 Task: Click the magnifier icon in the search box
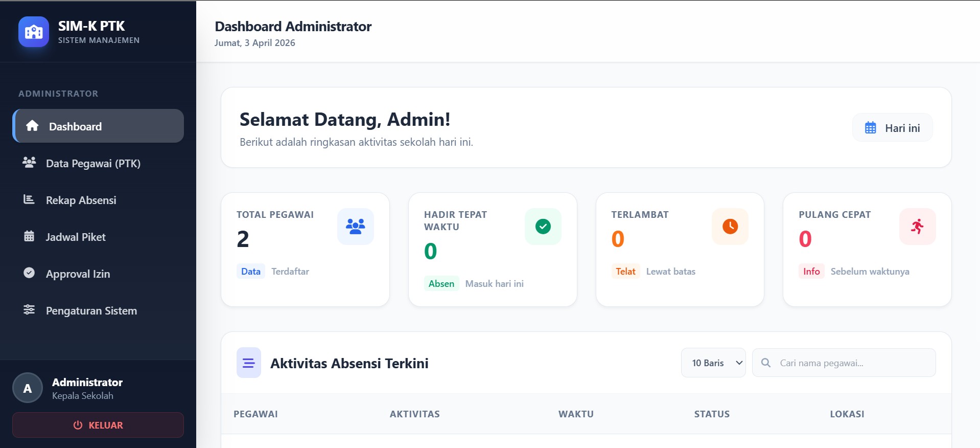[765, 363]
